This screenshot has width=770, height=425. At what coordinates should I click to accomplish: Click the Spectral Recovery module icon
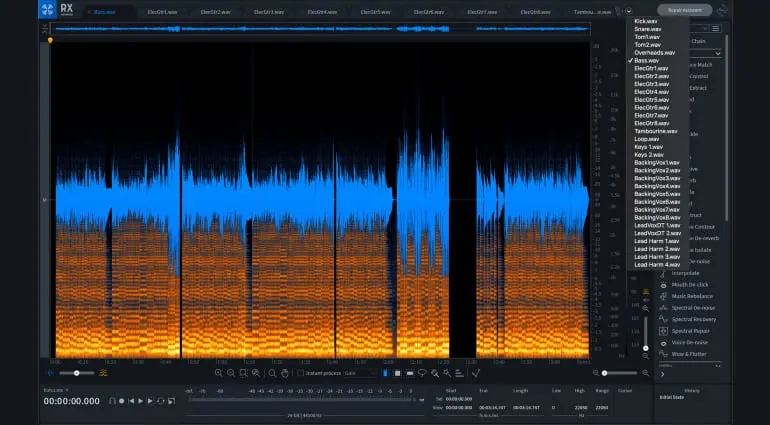[663, 319]
